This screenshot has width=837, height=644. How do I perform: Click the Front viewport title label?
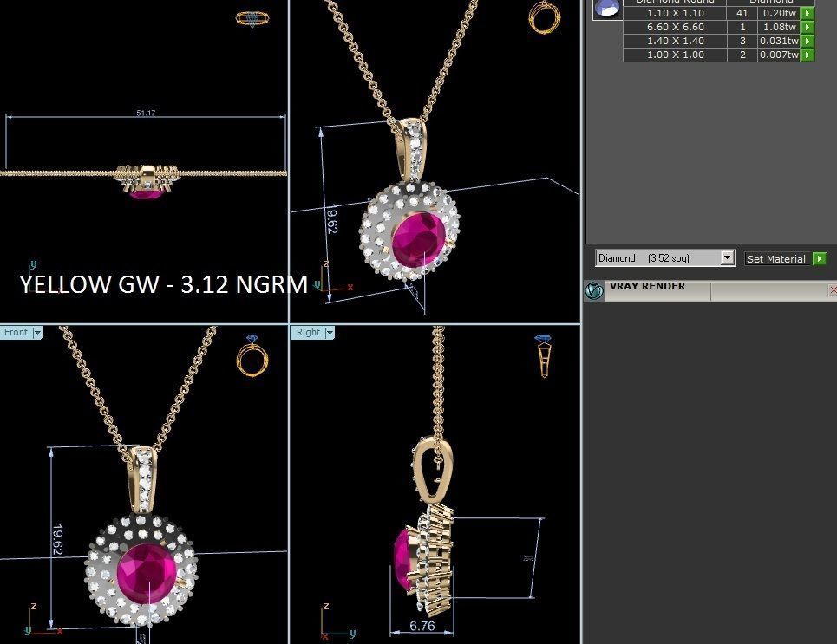pos(16,333)
